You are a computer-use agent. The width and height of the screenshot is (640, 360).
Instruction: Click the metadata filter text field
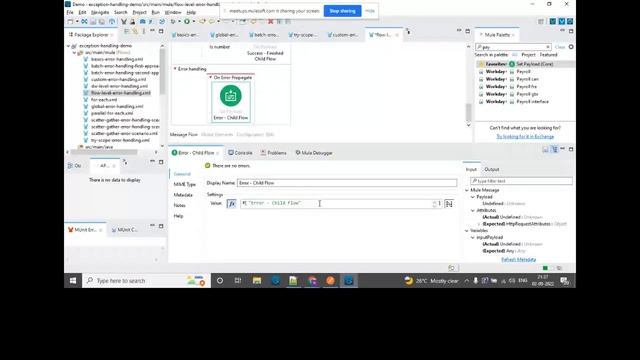coord(521,181)
